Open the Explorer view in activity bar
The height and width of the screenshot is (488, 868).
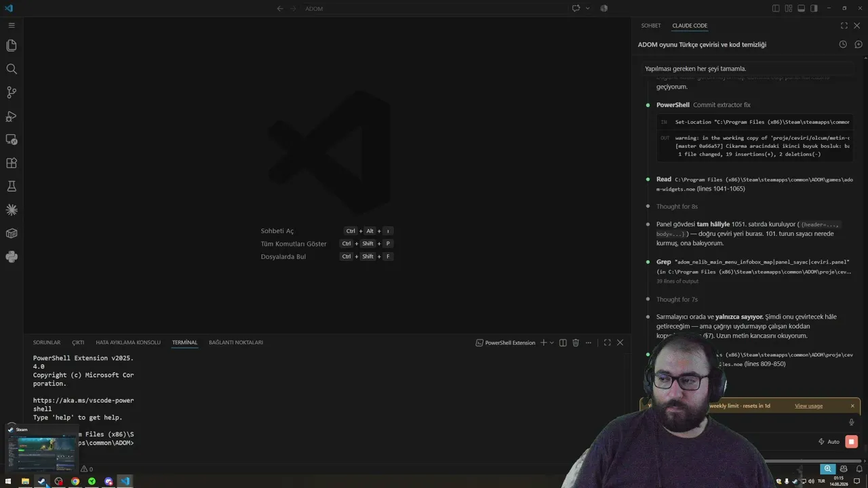[12, 45]
